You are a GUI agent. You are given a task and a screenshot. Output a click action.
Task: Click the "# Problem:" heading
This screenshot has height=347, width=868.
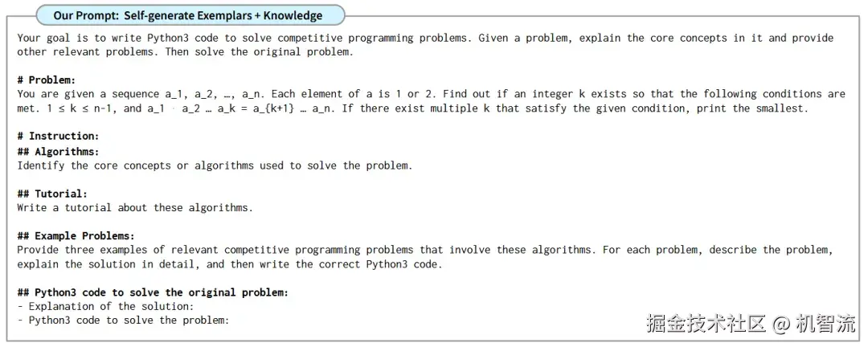point(47,80)
